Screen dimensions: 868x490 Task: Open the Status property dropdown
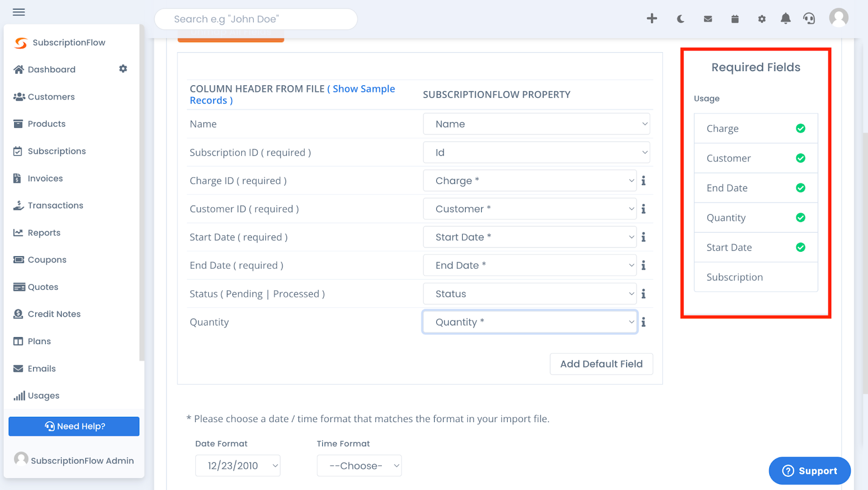(x=530, y=294)
